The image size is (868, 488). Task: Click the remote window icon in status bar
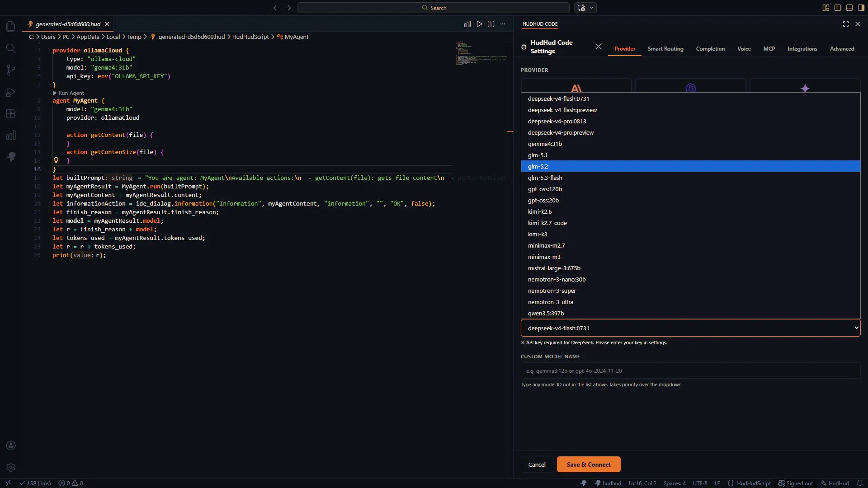(x=8, y=483)
